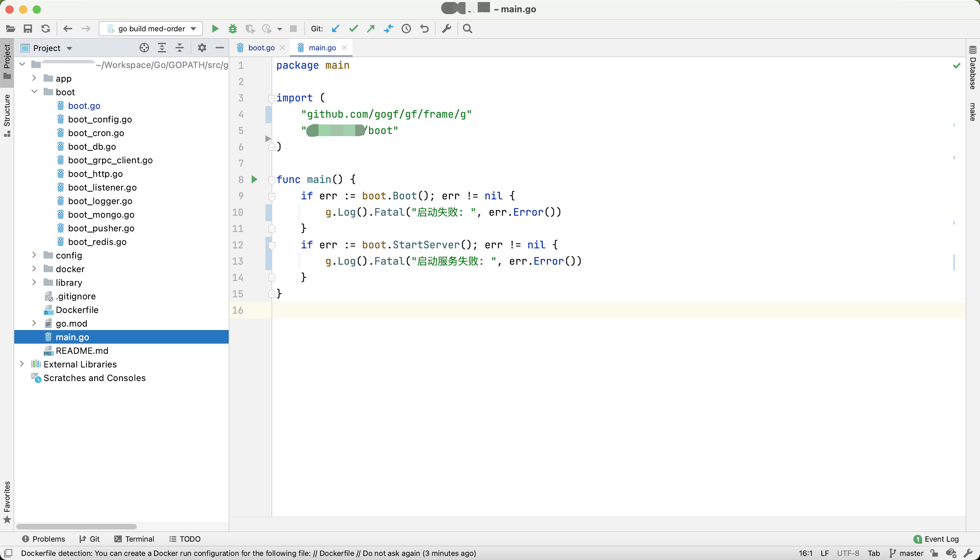This screenshot has height=560, width=980.
Task: Collapse the boot folder
Action: pos(34,92)
